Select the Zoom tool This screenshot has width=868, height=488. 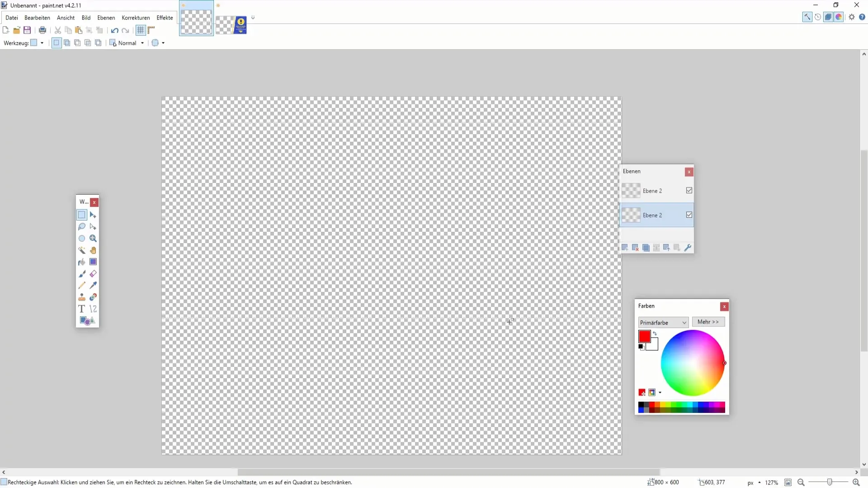[x=94, y=238]
